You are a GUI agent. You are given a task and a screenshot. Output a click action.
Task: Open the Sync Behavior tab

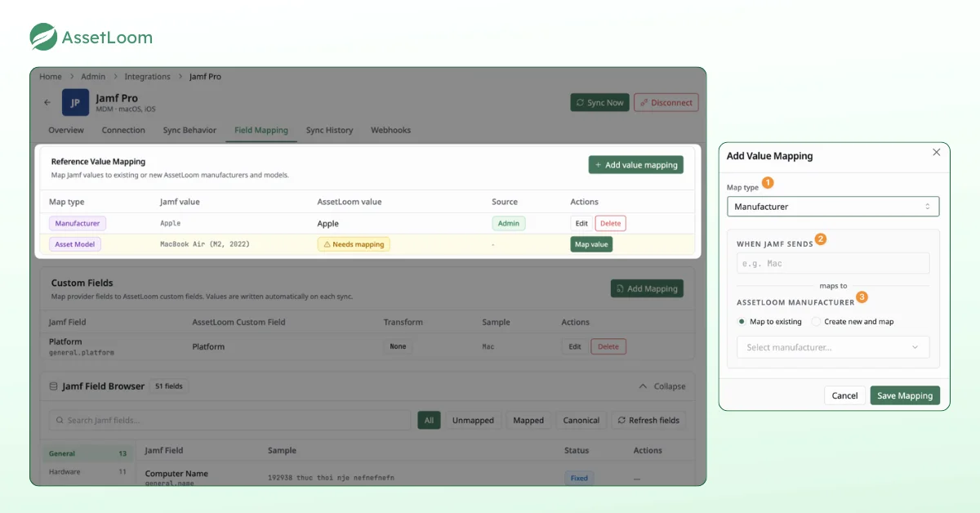click(x=189, y=130)
